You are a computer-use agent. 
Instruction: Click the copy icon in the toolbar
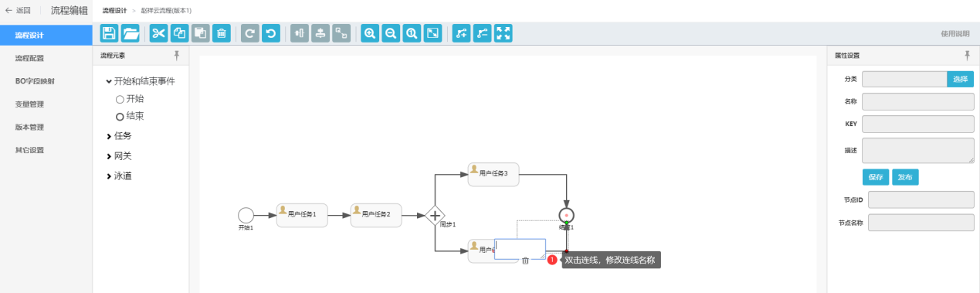180,33
